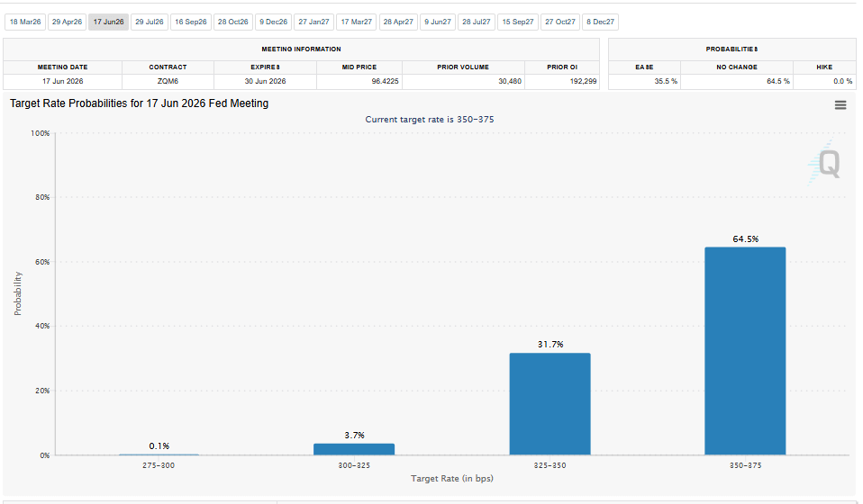Click the 325-350 bar showing 31.7%
The width and height of the screenshot is (863, 504).
click(x=550, y=404)
